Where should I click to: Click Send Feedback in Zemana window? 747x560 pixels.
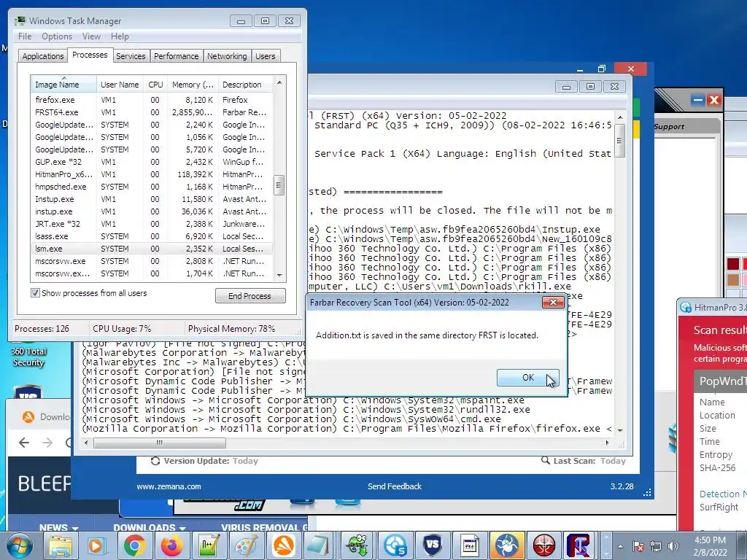point(395,486)
